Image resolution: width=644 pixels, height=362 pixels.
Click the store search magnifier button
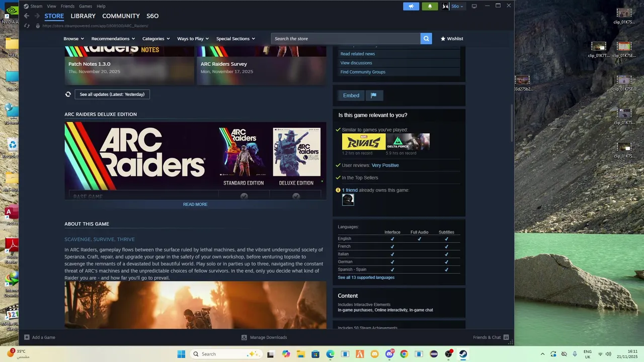(426, 39)
